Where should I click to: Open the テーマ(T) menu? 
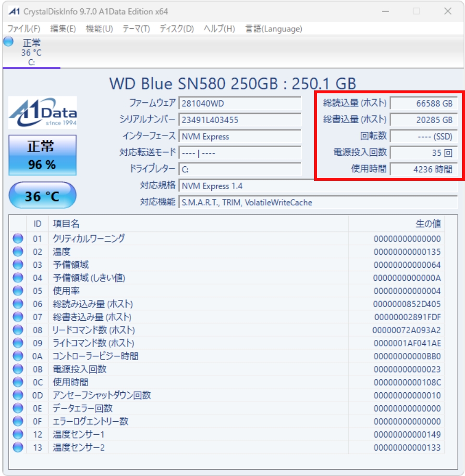point(136,29)
